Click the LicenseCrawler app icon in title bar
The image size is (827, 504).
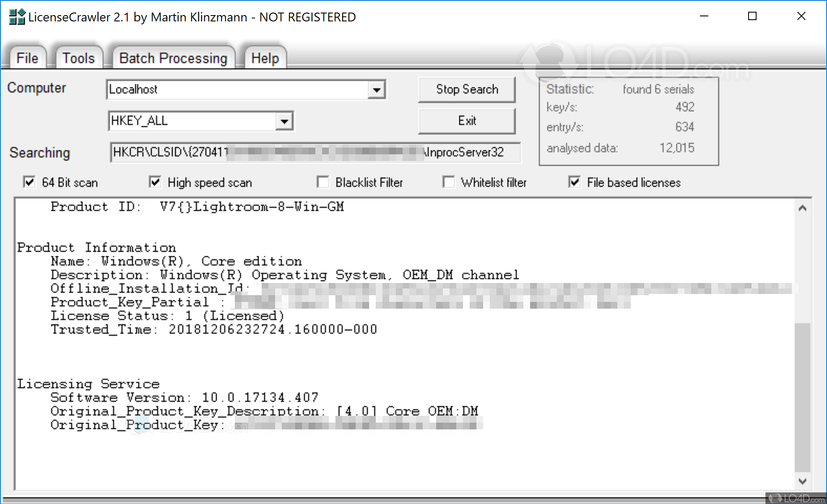[17, 17]
